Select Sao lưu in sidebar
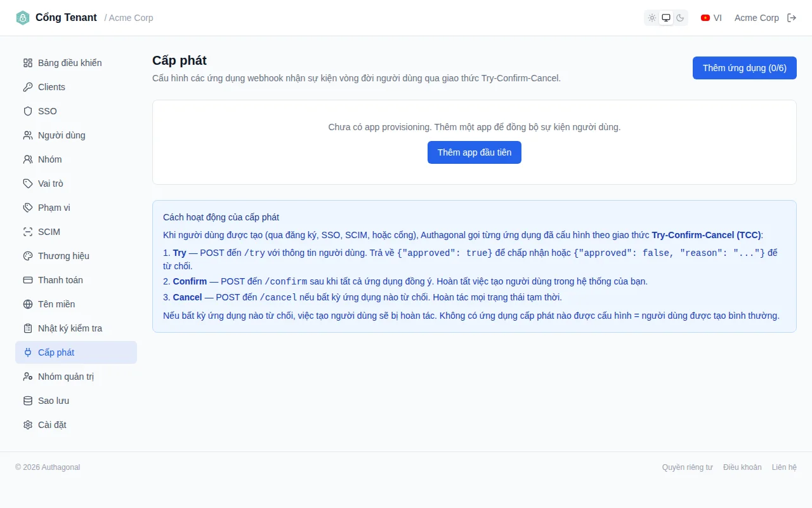The height and width of the screenshot is (508, 812). point(76,401)
